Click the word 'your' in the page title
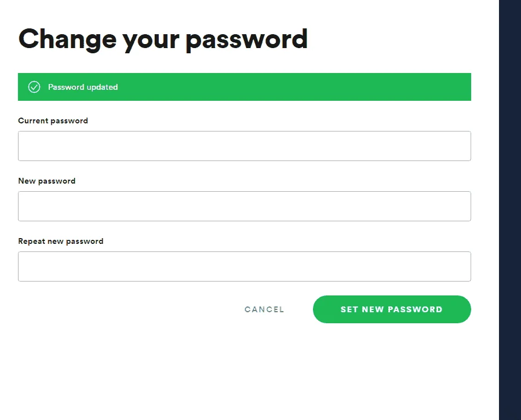The image size is (521, 420). pos(151,42)
